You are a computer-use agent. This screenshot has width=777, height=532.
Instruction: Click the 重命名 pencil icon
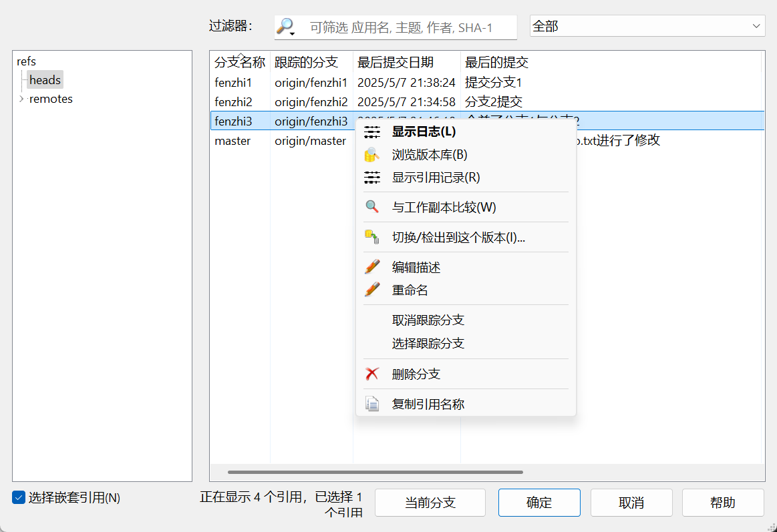[372, 289]
